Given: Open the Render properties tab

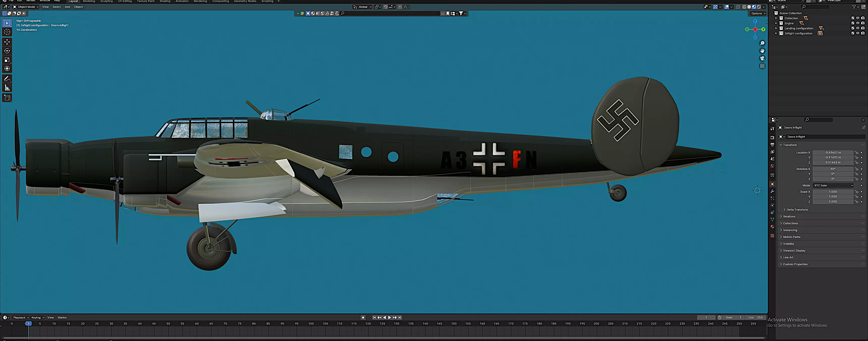Looking at the screenshot, I should point(772,137).
